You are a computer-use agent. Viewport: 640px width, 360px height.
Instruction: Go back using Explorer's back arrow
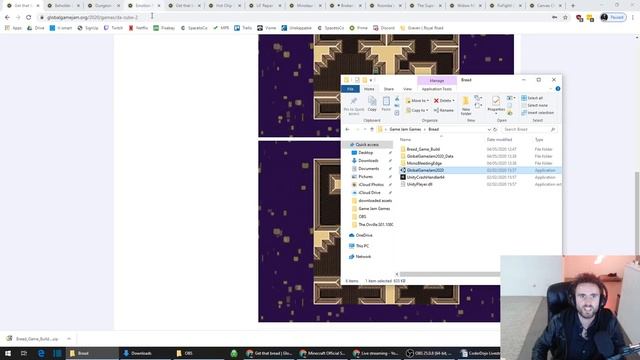347,129
